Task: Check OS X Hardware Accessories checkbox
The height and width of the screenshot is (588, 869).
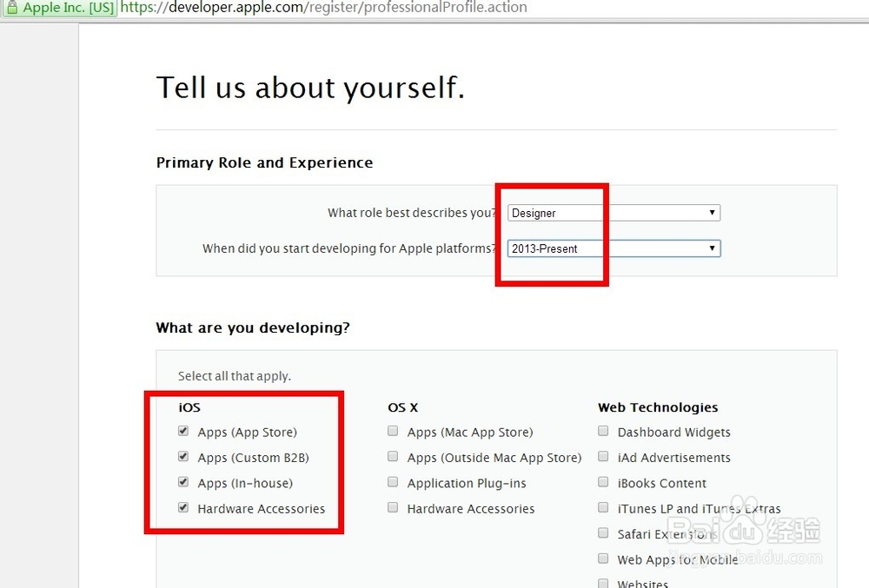Action: coord(393,507)
